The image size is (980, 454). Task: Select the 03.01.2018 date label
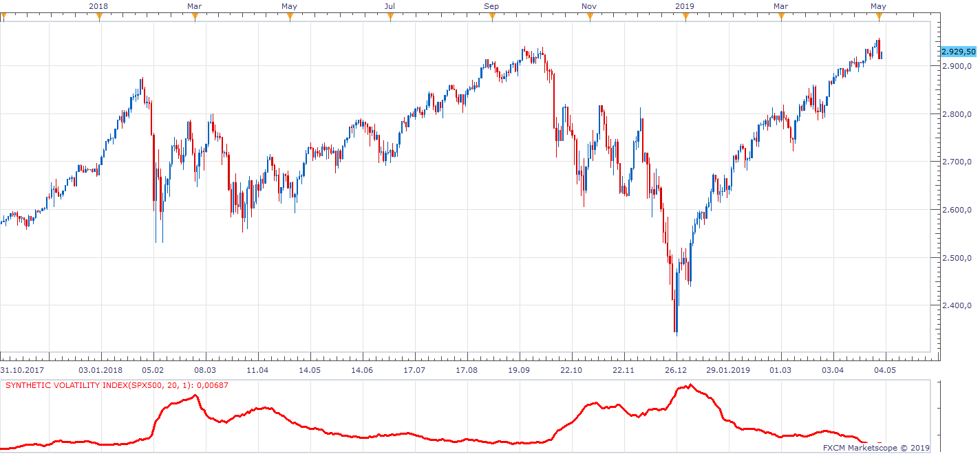point(100,370)
